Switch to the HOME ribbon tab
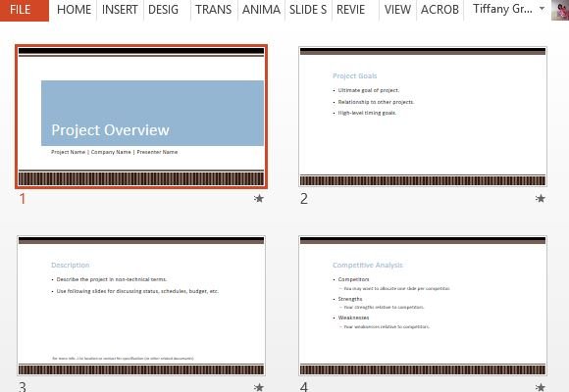Screen dimensions: 569x392 [74, 10]
